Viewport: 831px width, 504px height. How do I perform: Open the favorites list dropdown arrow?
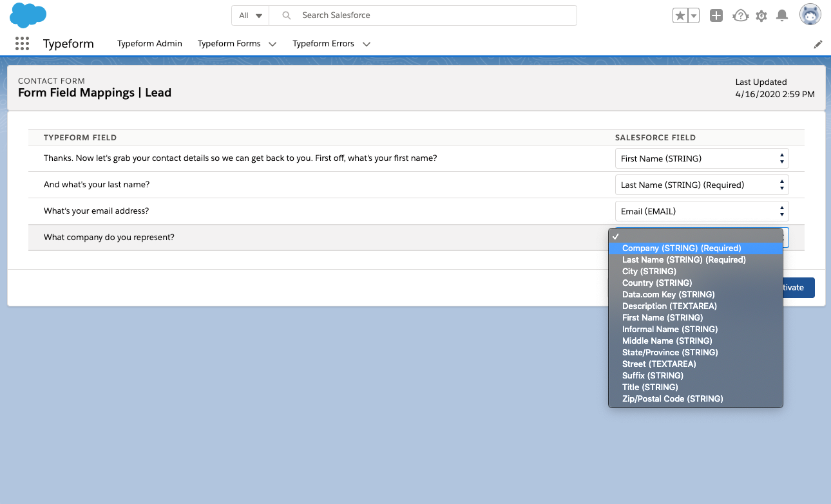(x=694, y=15)
